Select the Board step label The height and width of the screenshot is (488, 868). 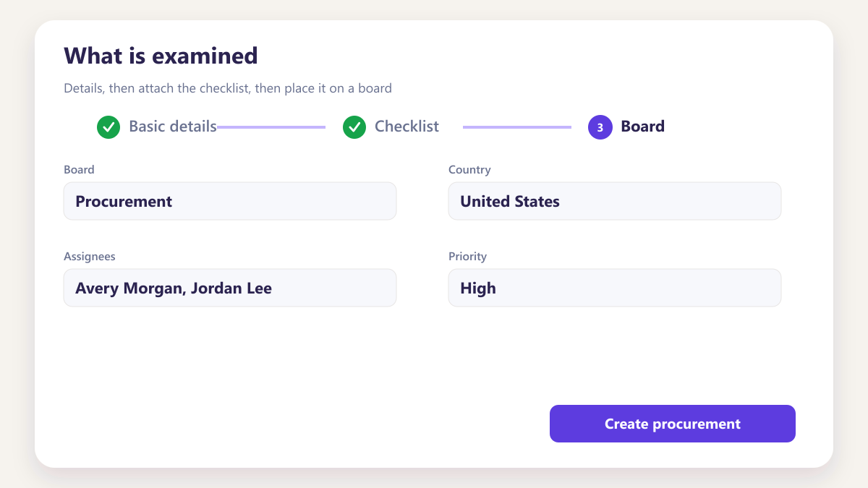tap(642, 127)
